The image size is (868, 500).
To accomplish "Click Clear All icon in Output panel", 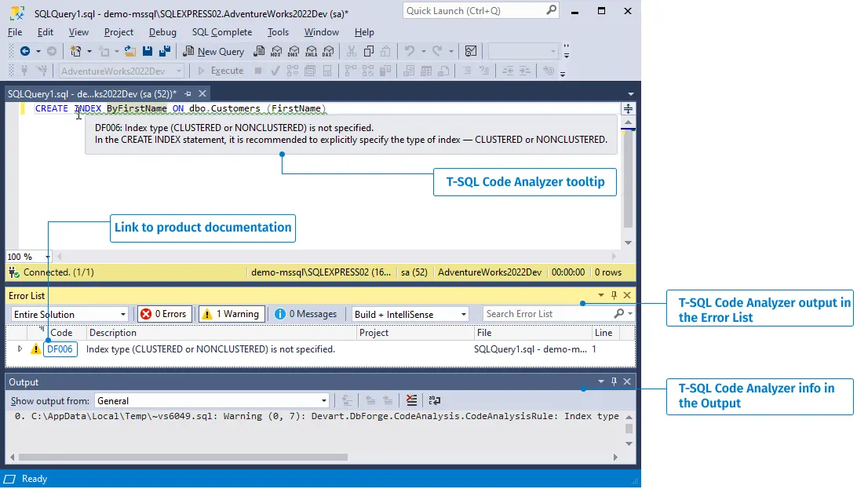I will (x=412, y=400).
